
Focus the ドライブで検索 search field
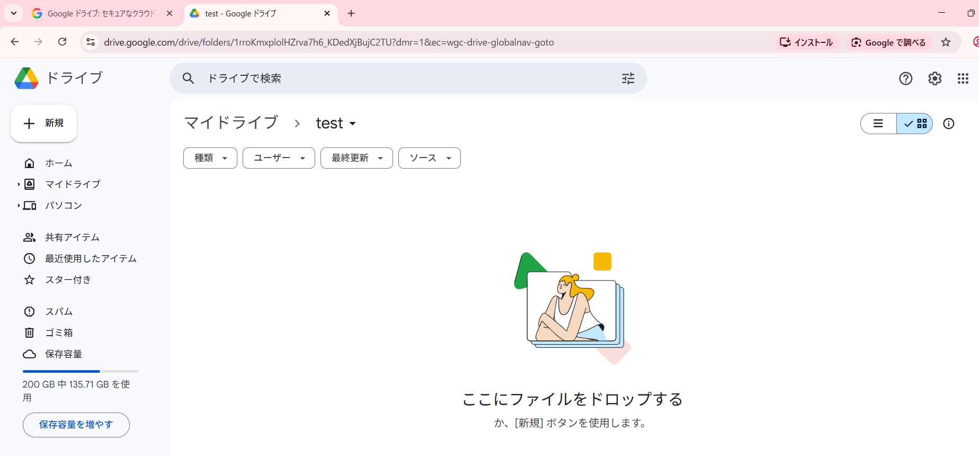[408, 78]
